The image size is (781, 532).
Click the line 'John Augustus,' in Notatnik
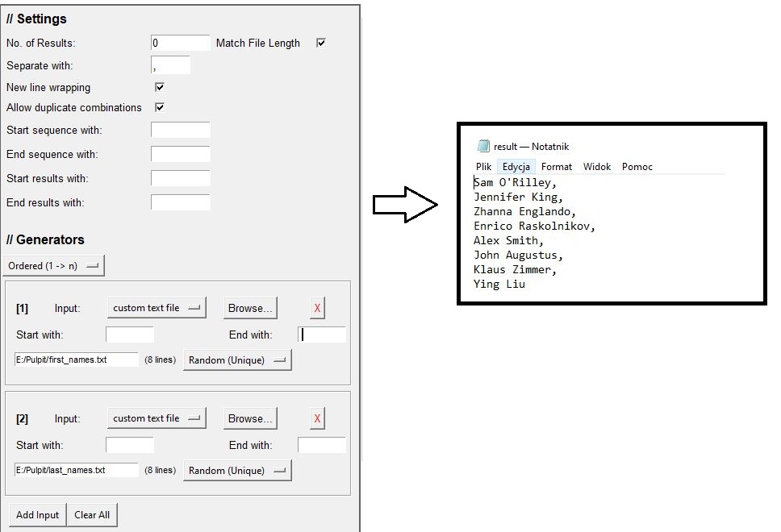tap(518, 255)
